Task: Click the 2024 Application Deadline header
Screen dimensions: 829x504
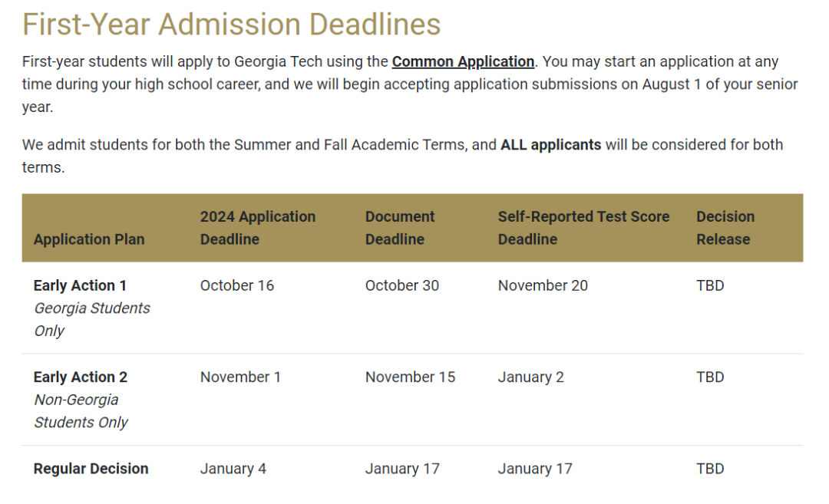Action: point(257,228)
